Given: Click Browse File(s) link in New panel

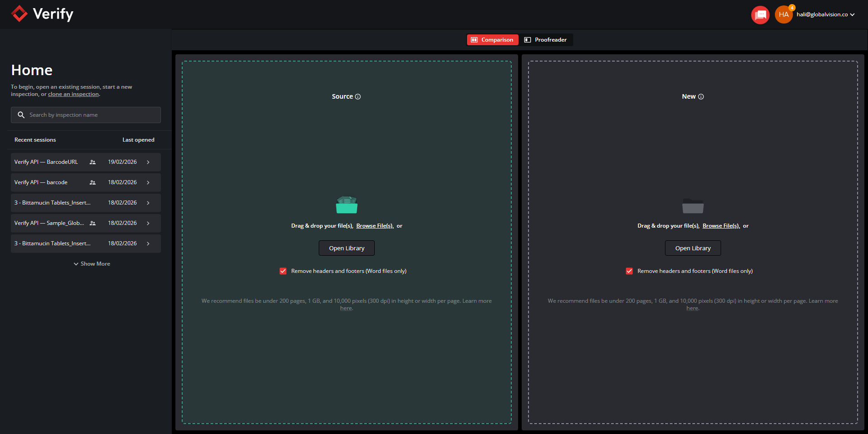Looking at the screenshot, I should 721,226.
